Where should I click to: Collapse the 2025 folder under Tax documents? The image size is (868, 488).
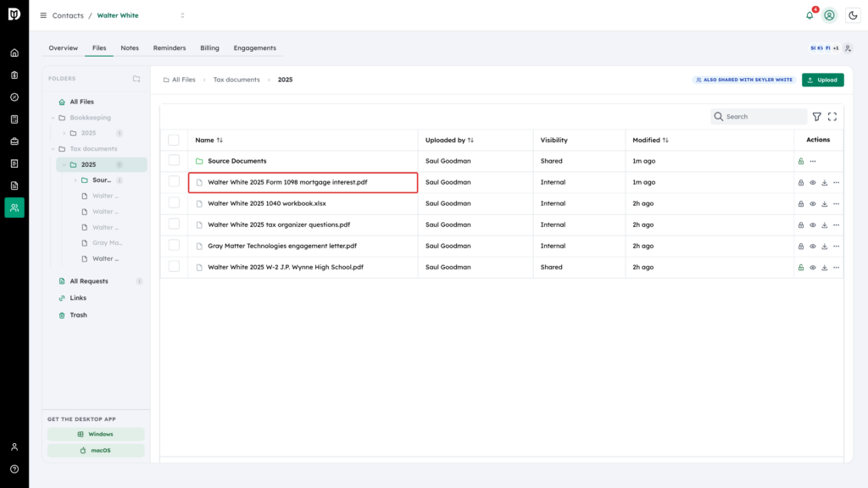(64, 165)
